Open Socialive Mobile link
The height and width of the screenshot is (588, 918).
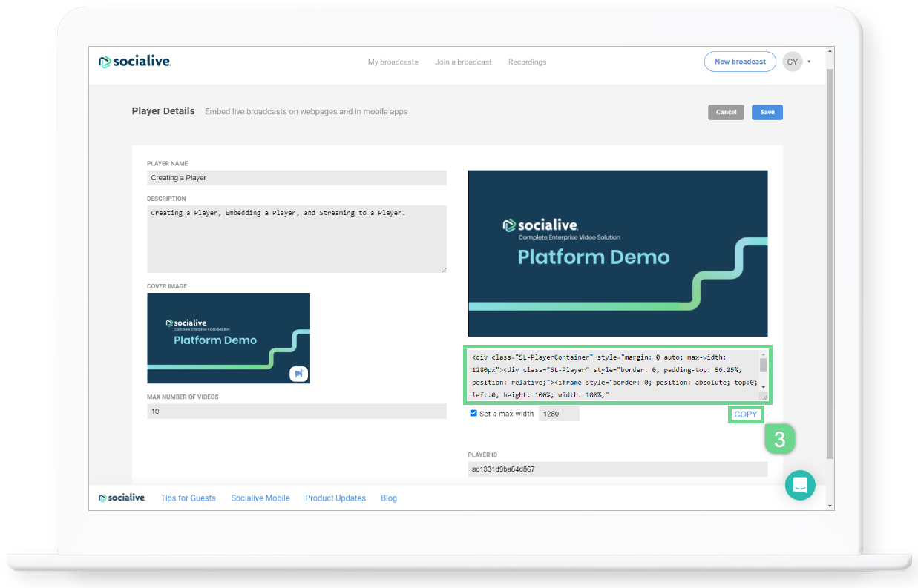(260, 498)
